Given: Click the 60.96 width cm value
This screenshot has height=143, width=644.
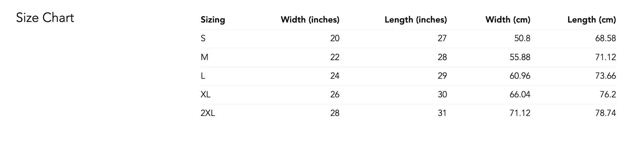Looking at the screenshot, I should pos(520,76).
